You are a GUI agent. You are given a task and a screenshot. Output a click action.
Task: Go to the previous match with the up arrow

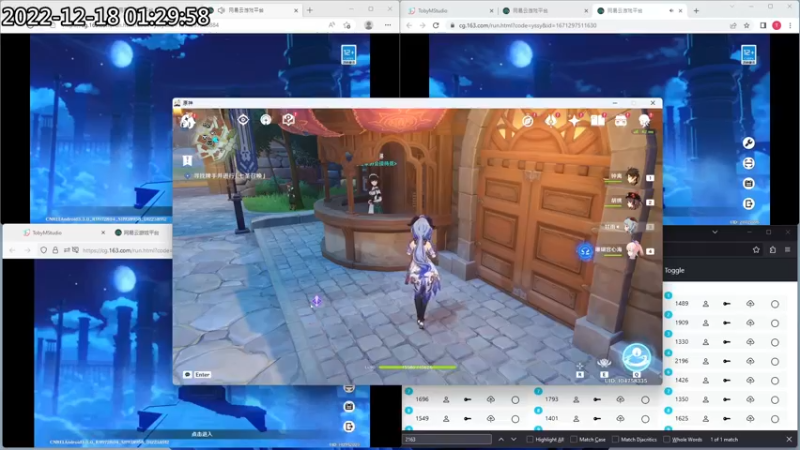501,439
